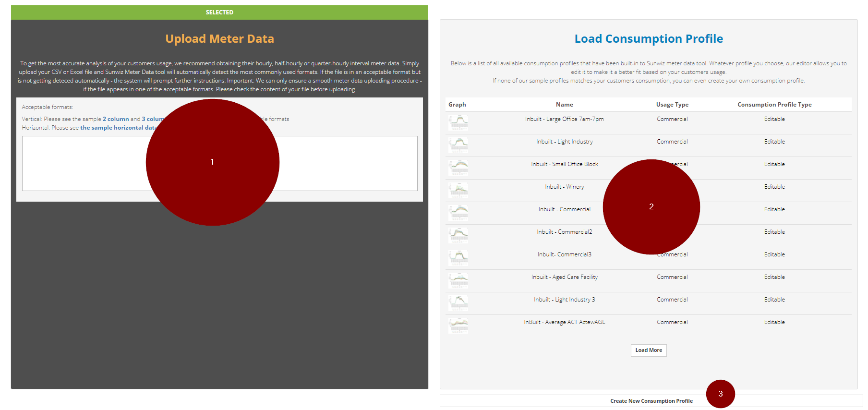Open graph thumbnail for Inbuilt Light Industry

(458, 145)
